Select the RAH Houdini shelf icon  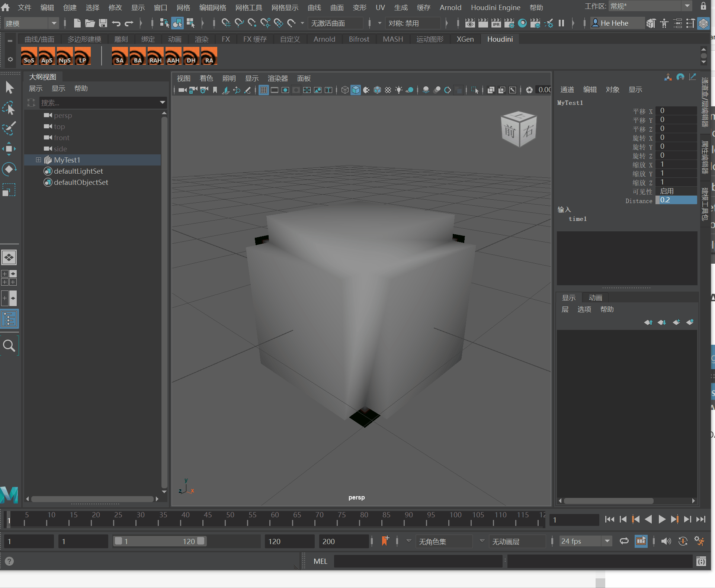point(155,56)
